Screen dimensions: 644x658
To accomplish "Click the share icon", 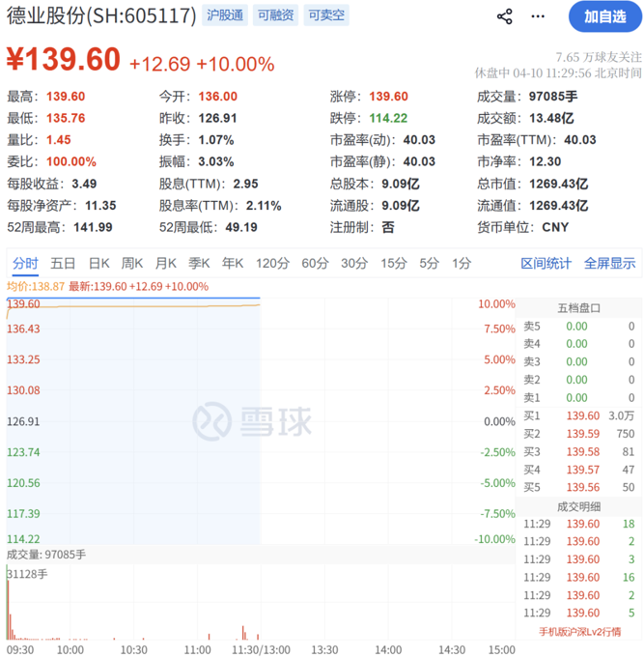I will (x=504, y=16).
